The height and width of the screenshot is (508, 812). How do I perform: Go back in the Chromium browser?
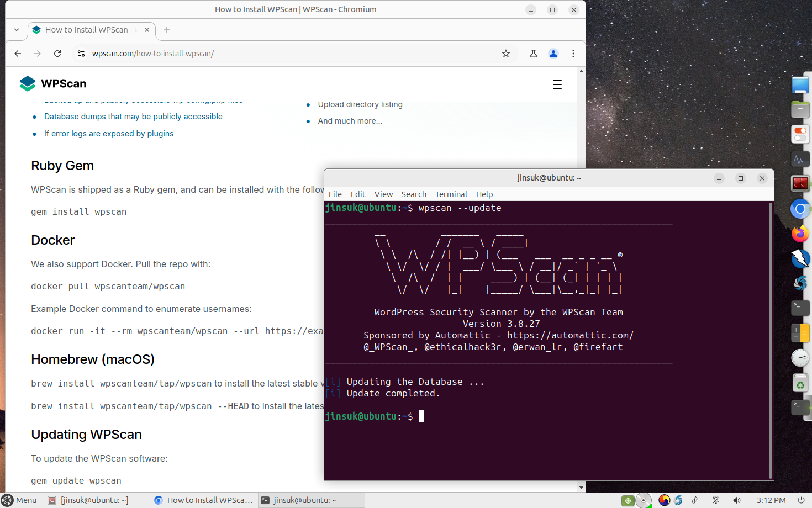[x=18, y=54]
